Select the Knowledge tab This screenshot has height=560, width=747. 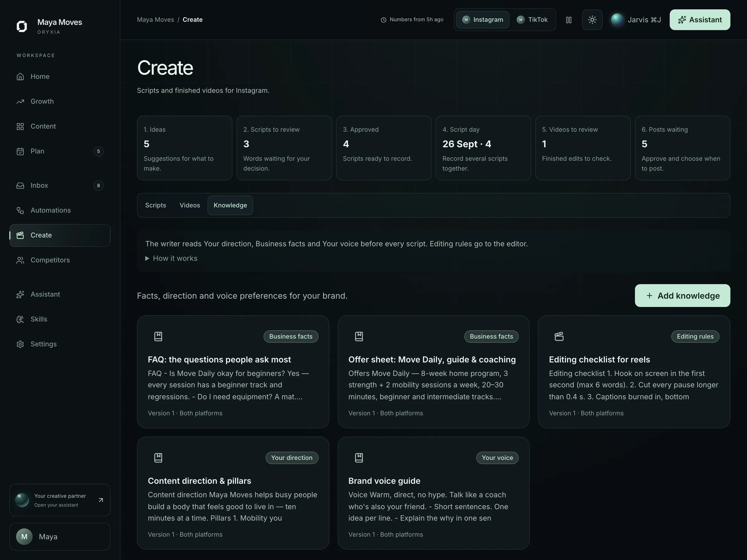(230, 205)
